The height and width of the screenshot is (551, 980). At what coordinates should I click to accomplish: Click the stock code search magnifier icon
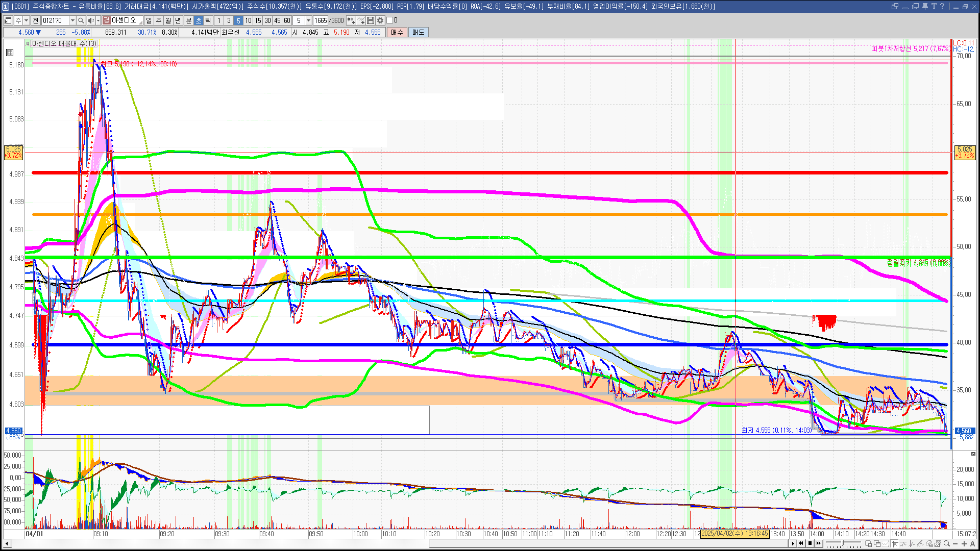click(x=81, y=20)
